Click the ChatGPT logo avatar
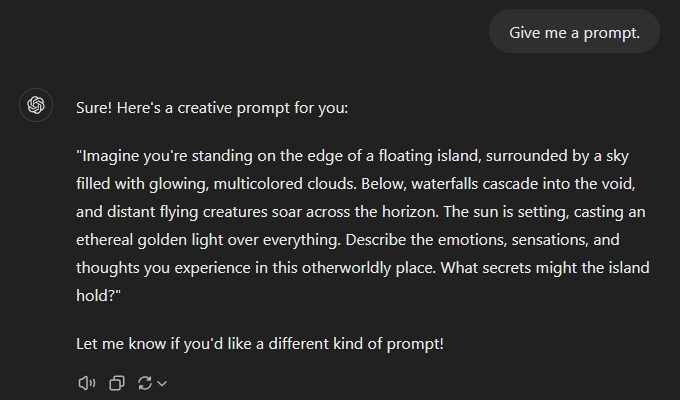Screen dimensions: 680x400 tap(36, 105)
